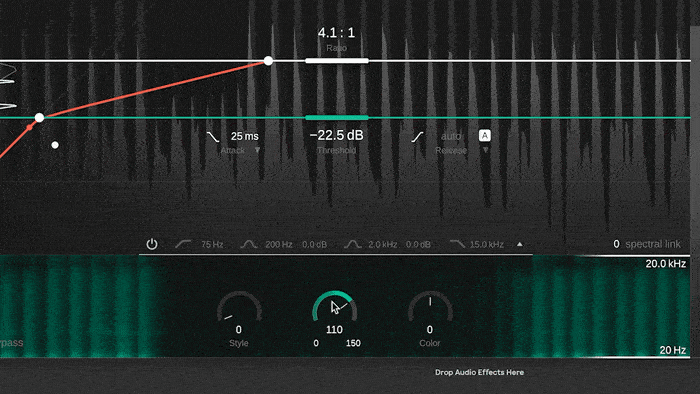
Task: Click the spectral link value 0
Action: [616, 244]
